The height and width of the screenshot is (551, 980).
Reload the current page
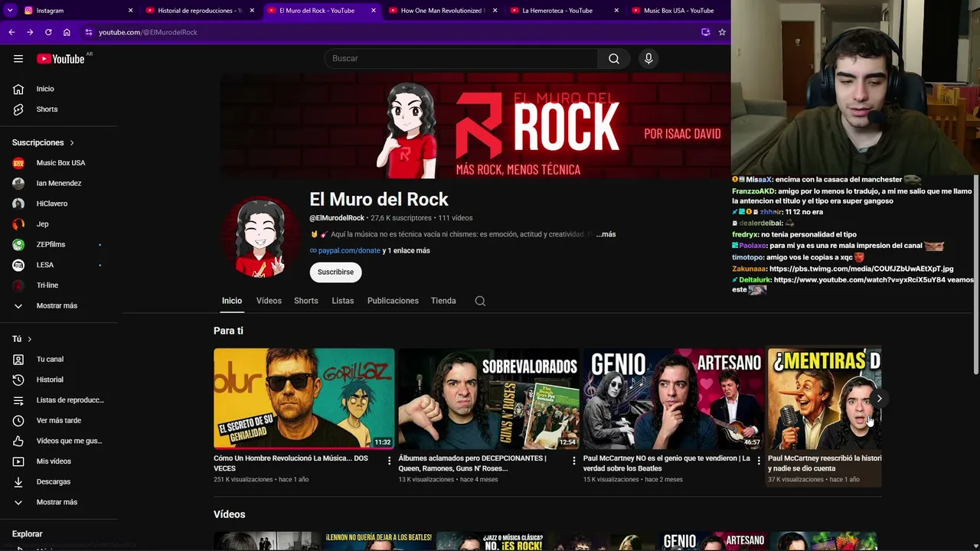click(x=48, y=32)
